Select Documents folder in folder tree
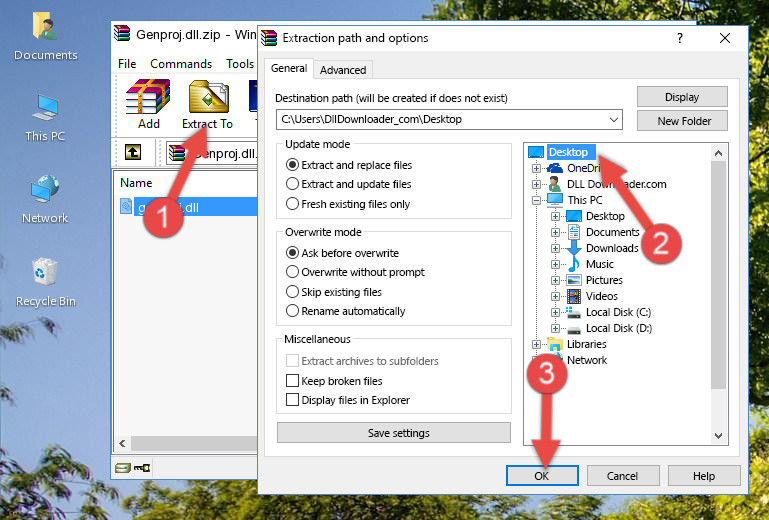769x520 pixels. 613,232
